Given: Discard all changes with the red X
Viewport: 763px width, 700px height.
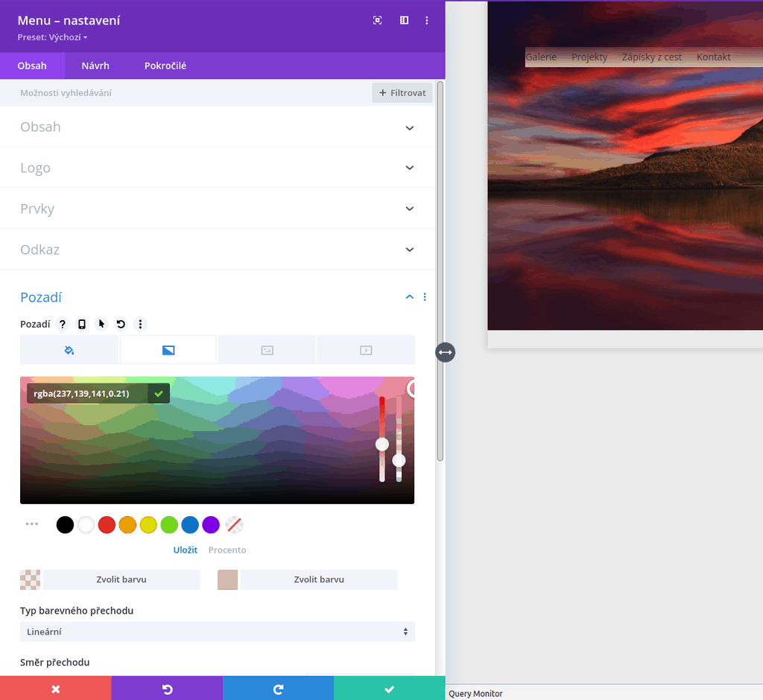Looking at the screenshot, I should point(55,689).
